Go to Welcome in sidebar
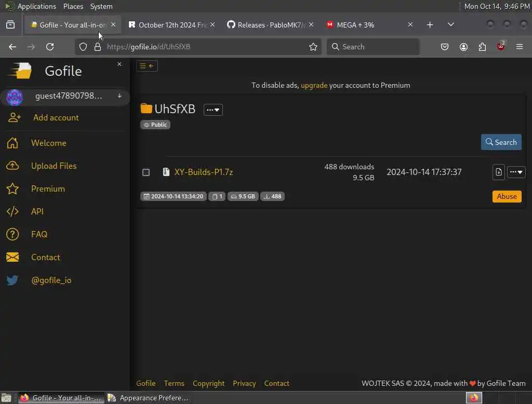 48,143
